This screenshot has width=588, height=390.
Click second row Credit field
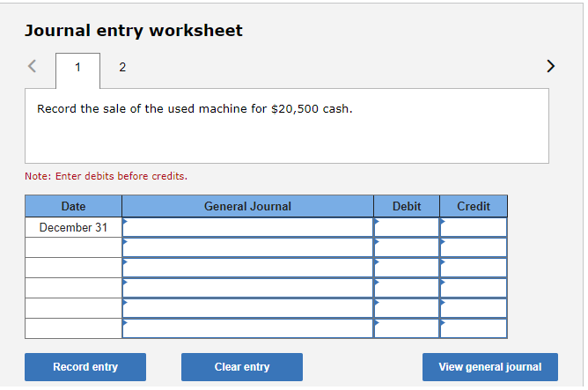pyautogui.click(x=474, y=247)
